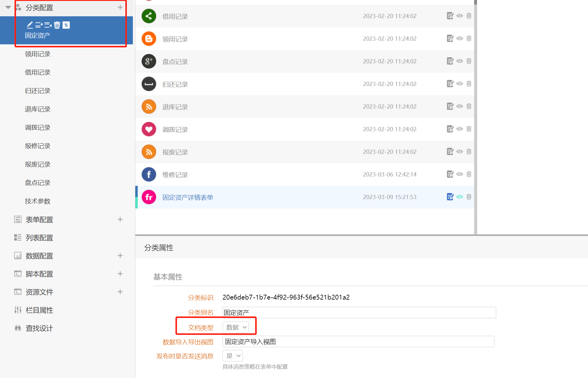Screen dimensions: 588x378
Task: Click plus button next to 数据配置
Action: [x=120, y=256]
